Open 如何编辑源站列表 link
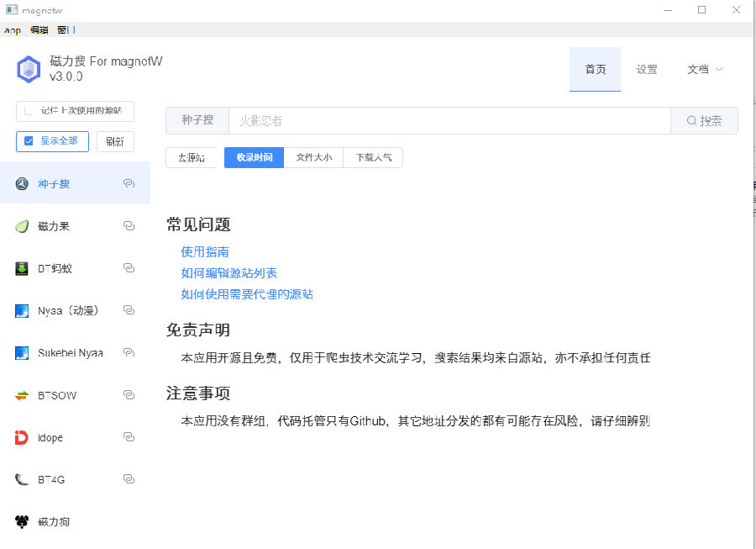Viewport: 756px width, 549px height. point(229,273)
